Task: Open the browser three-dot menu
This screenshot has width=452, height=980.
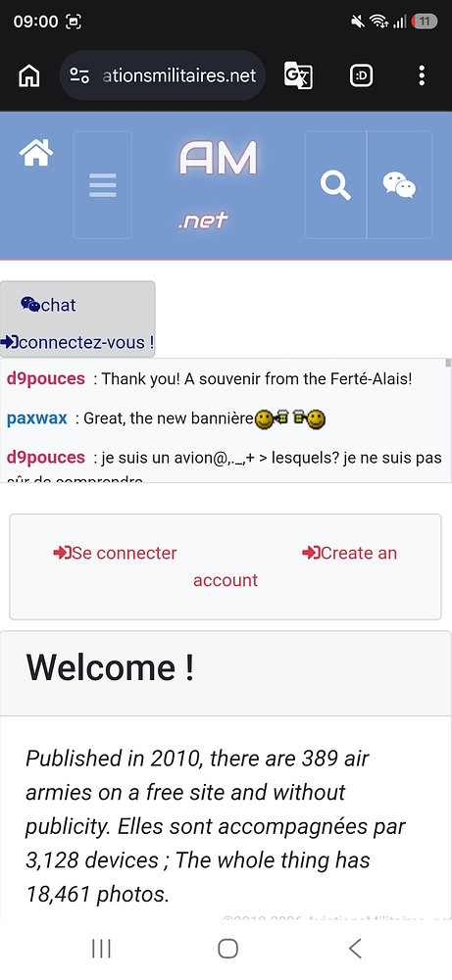Action: click(x=422, y=75)
